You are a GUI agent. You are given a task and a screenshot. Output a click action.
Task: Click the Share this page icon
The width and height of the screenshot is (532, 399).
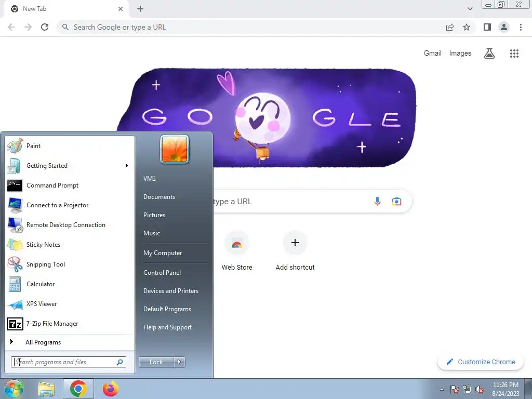click(x=450, y=27)
